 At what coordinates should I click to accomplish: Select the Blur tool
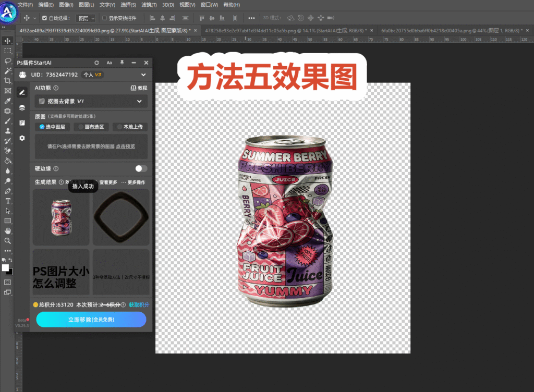(7, 171)
